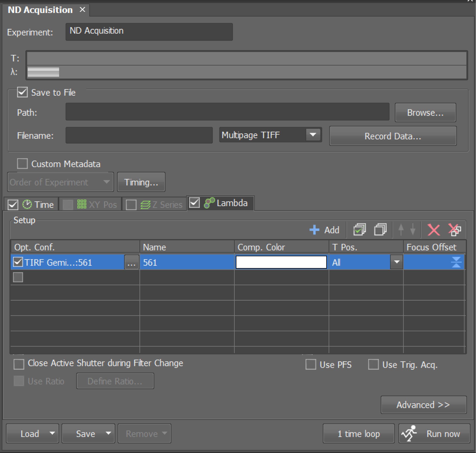Click the Comp. Color column header
Viewport: 476px width, 453px height.
(282, 247)
